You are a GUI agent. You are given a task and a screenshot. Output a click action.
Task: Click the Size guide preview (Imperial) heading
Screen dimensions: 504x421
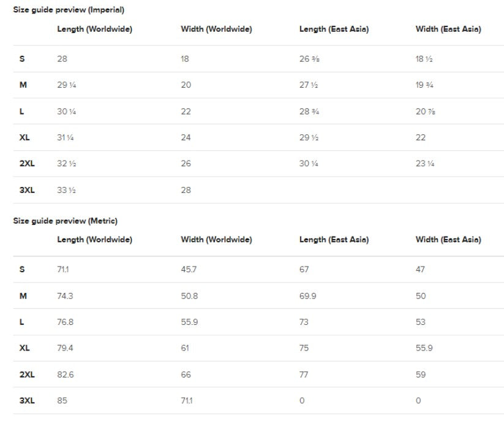click(x=69, y=10)
